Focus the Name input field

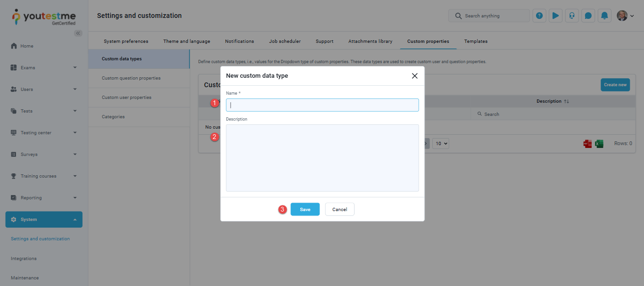[x=322, y=105]
